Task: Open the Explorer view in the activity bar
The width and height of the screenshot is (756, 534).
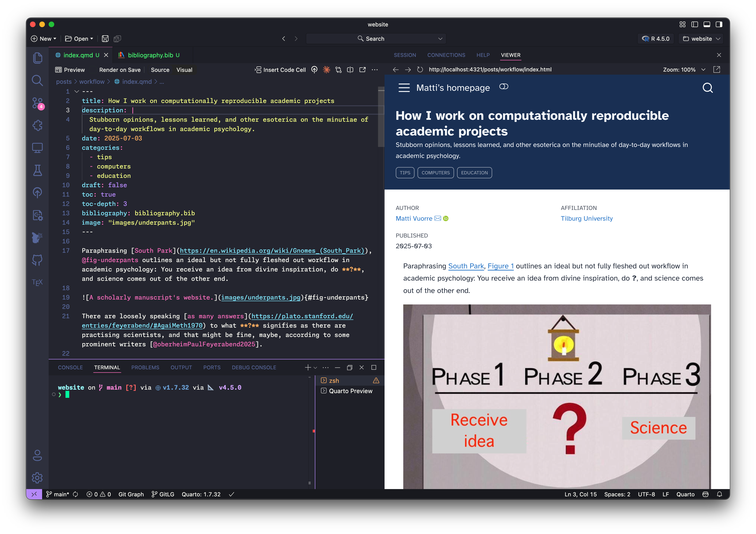Action: [x=37, y=58]
